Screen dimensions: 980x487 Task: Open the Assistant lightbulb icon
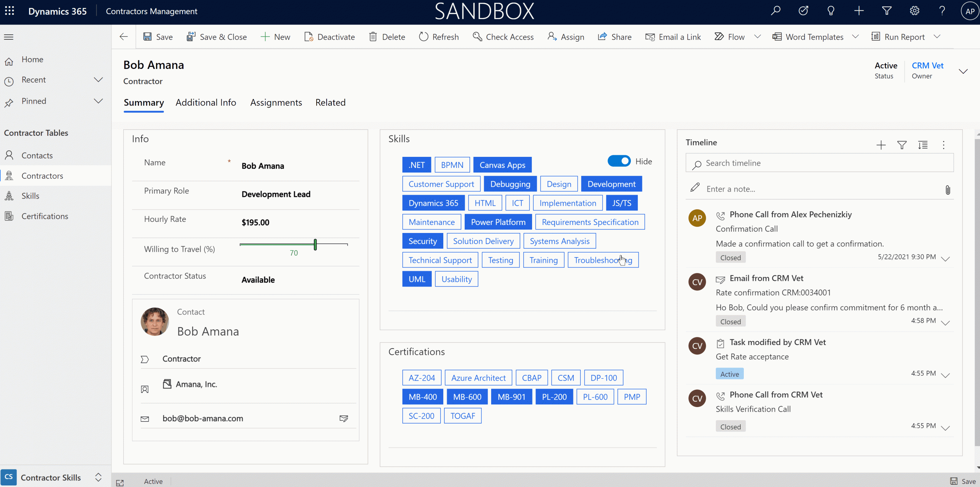(831, 11)
